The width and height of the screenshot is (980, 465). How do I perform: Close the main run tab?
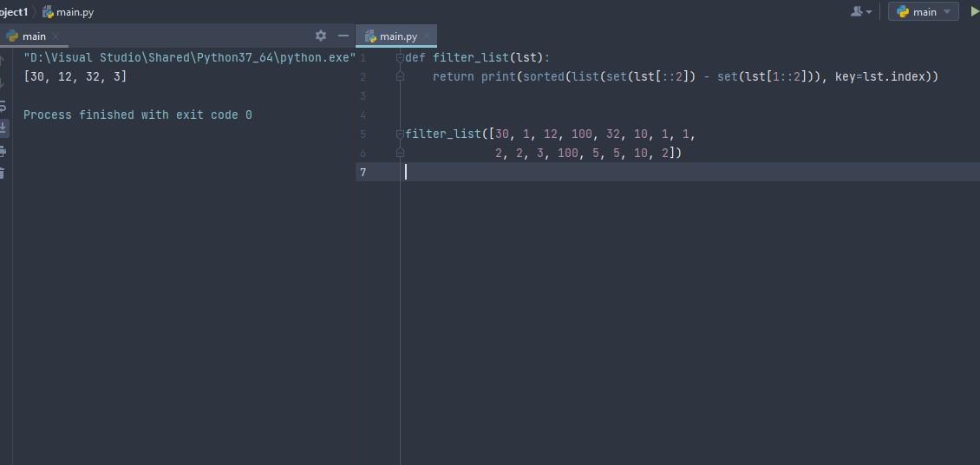(x=56, y=36)
